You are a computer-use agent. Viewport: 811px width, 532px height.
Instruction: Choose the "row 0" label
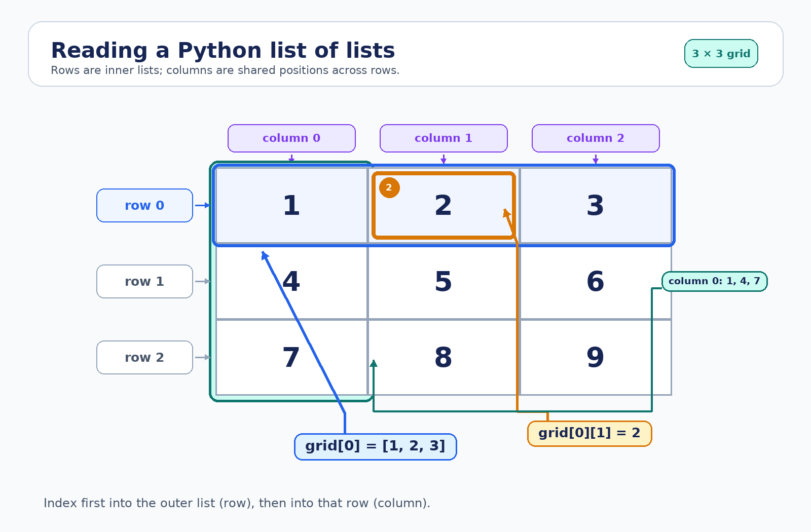coord(144,206)
